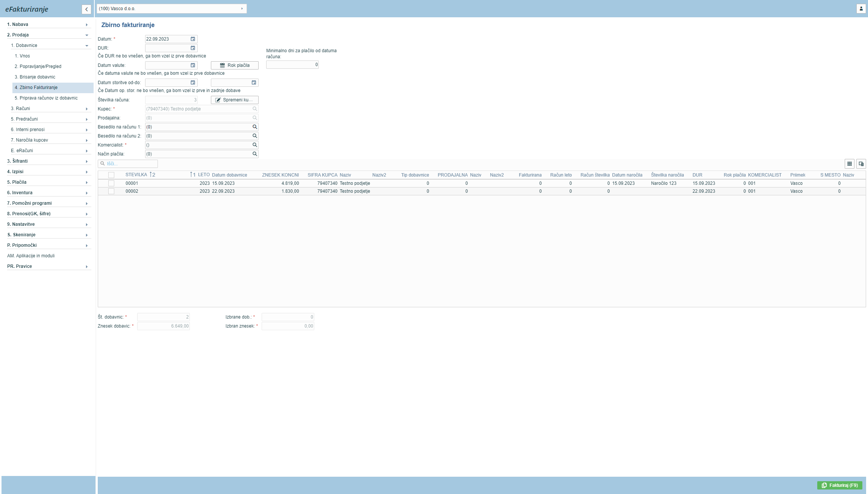Open the user profile icon
The width and height of the screenshot is (868, 494).
861,9
